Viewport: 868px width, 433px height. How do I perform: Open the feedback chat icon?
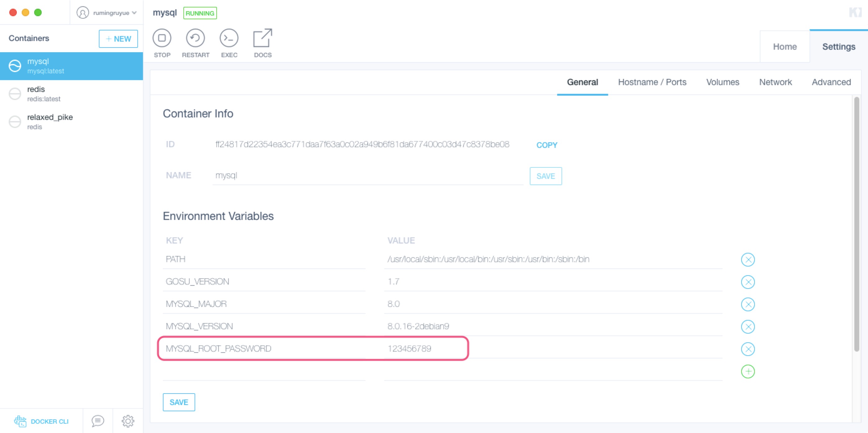98,421
